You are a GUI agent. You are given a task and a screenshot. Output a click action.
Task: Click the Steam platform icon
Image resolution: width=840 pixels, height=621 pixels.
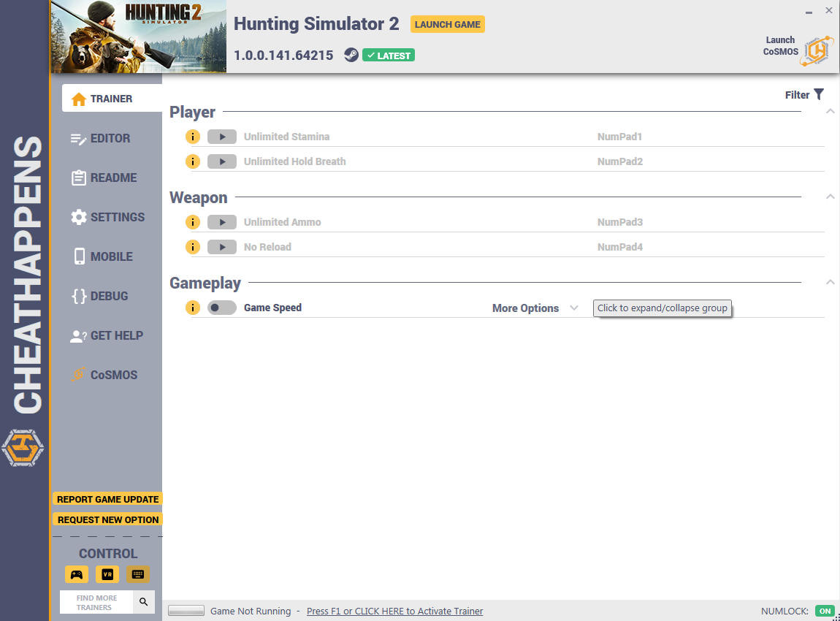(x=351, y=55)
